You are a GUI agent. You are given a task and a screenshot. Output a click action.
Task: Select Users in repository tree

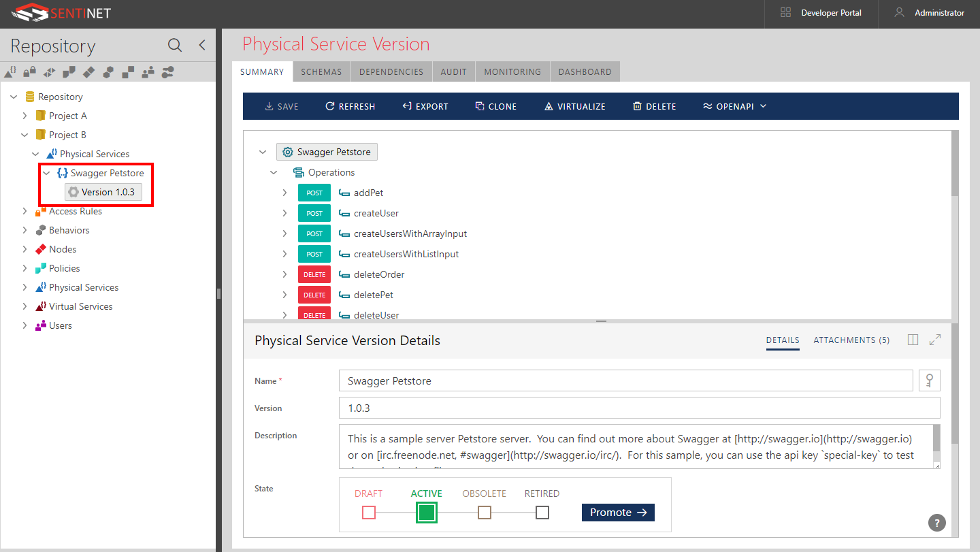click(61, 325)
